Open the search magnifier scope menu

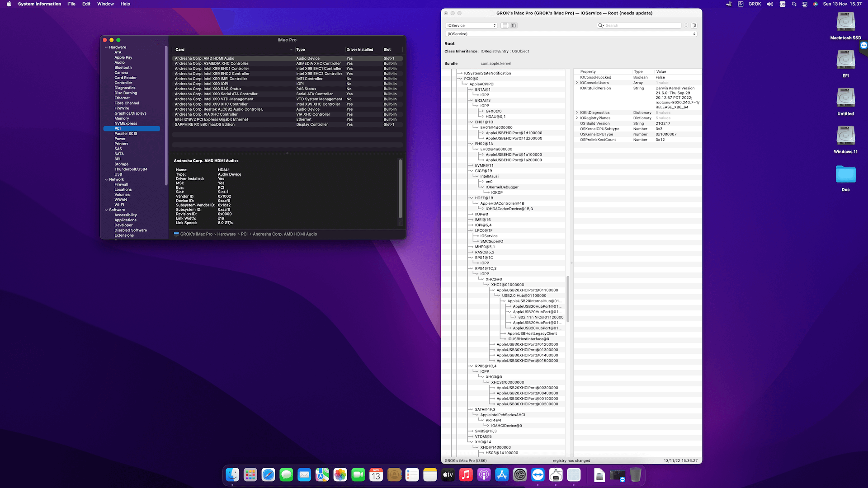pos(601,25)
